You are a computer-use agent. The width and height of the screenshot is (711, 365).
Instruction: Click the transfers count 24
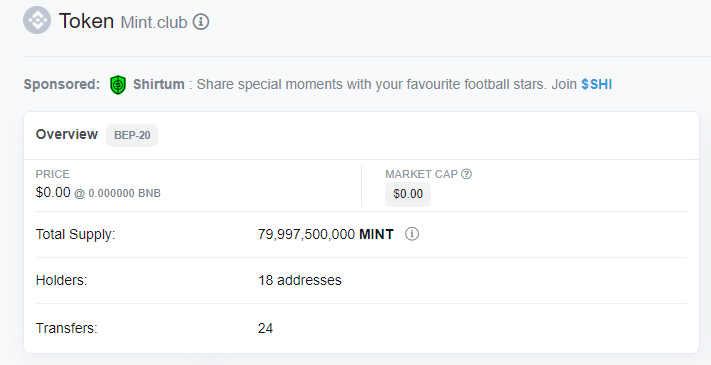[x=265, y=328]
